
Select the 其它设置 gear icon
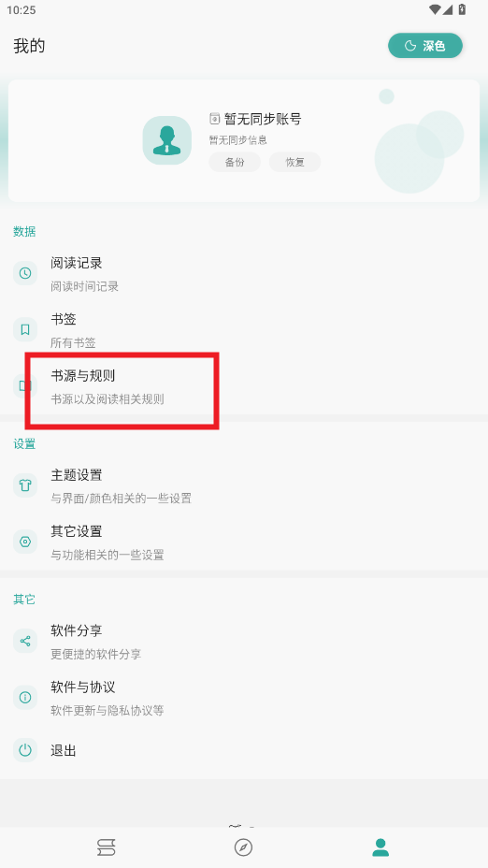pos(25,542)
